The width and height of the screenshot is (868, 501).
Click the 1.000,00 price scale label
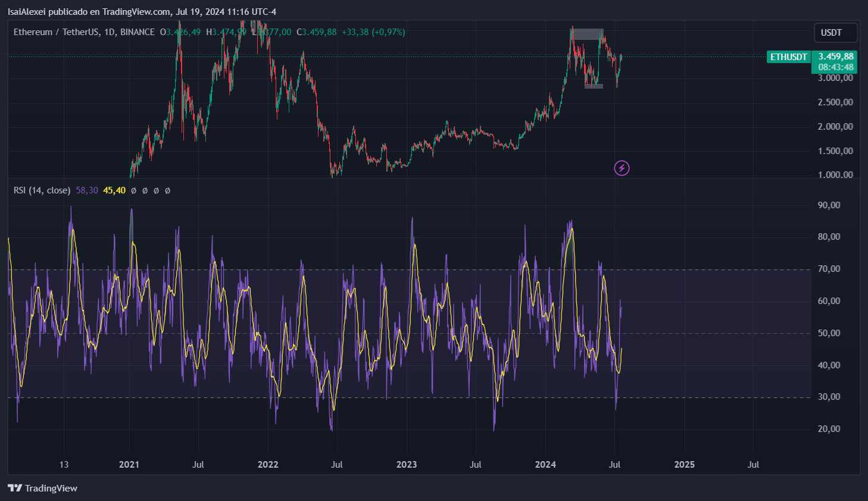click(x=835, y=175)
